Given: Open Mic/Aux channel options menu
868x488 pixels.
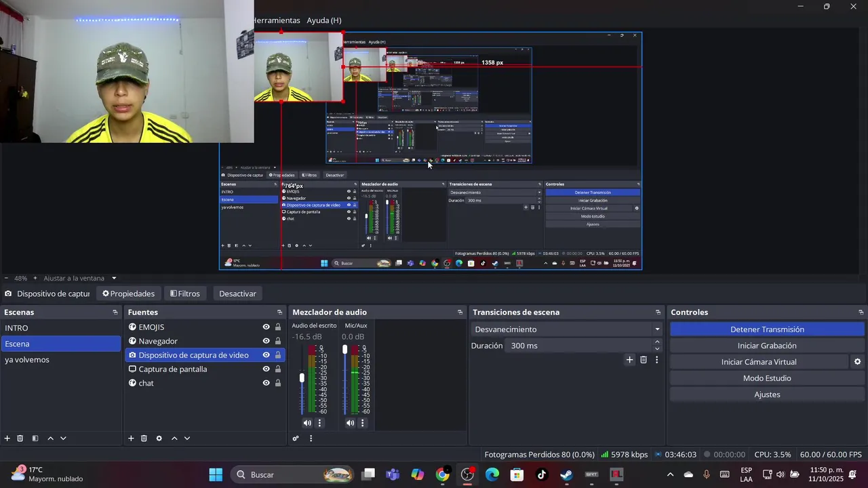Looking at the screenshot, I should 363,423.
